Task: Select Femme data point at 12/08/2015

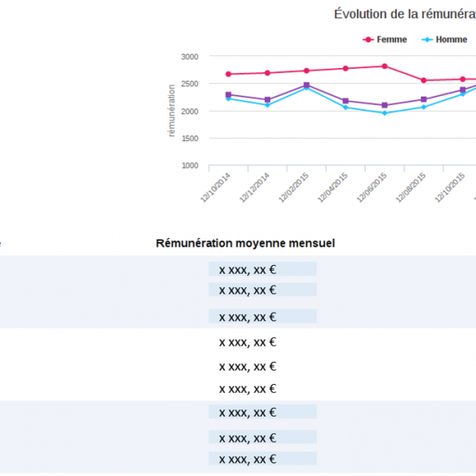Action: tap(424, 80)
